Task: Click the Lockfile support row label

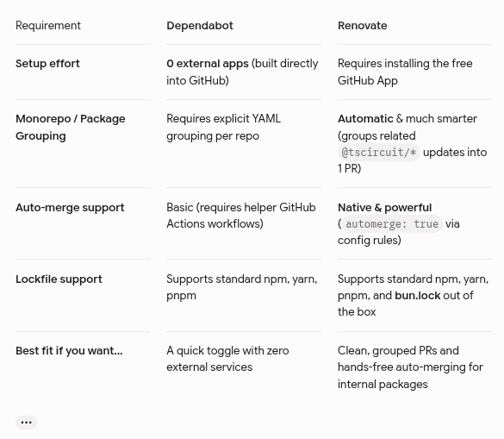Action: click(x=59, y=279)
